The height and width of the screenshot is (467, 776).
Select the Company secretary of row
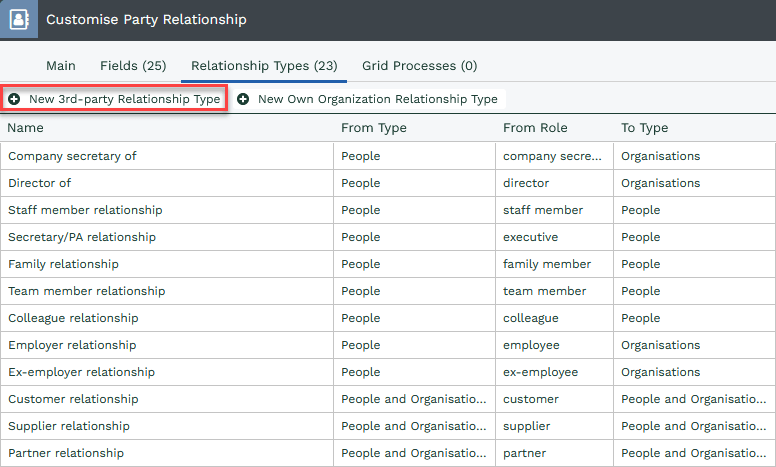pyautogui.click(x=388, y=156)
